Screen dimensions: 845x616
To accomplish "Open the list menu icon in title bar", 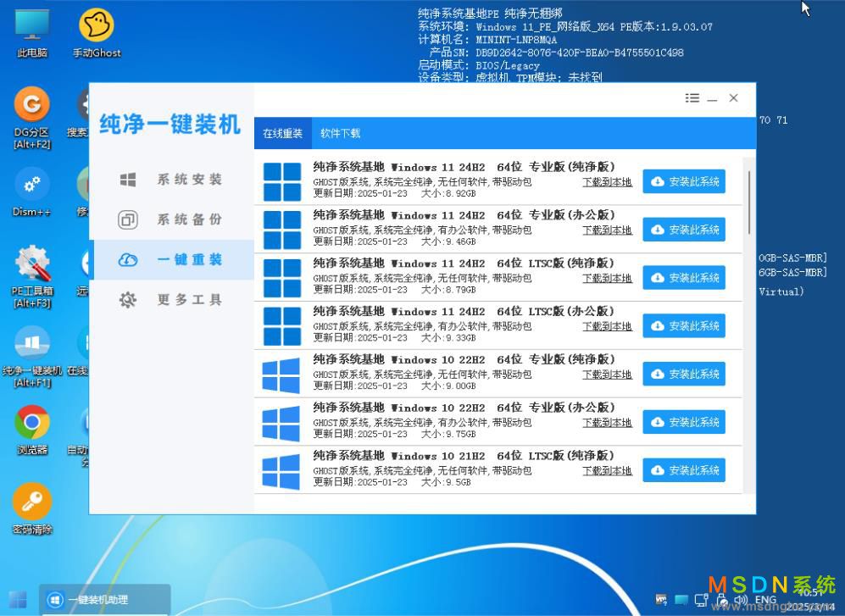I will [x=692, y=98].
